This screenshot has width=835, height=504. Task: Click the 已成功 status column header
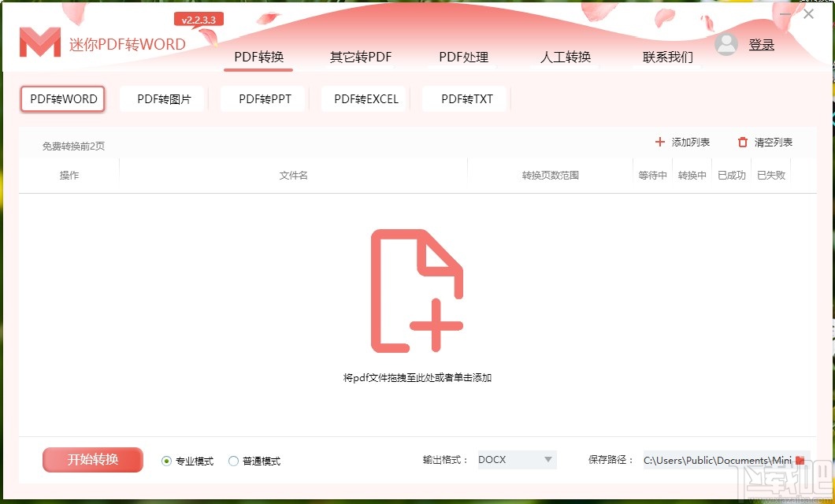click(x=731, y=175)
